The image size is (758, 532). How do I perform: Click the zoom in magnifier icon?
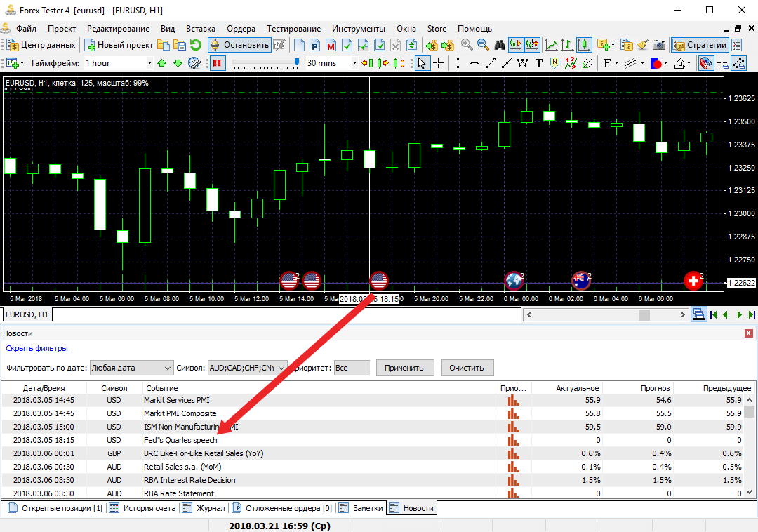point(467,45)
